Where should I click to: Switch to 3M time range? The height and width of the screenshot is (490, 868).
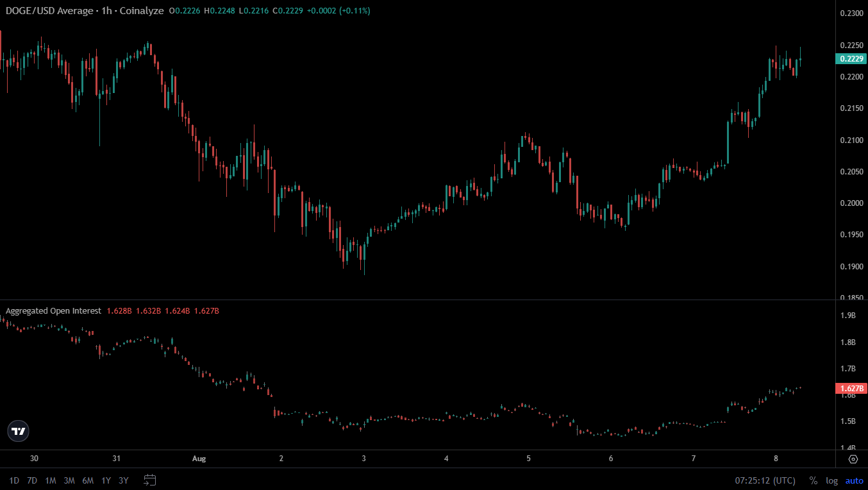pyautogui.click(x=69, y=480)
